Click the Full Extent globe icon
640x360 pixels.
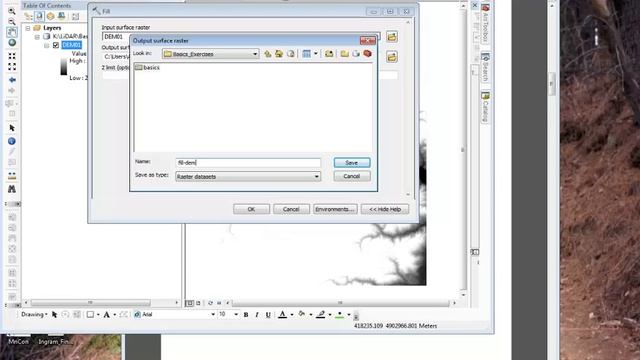pos(12,42)
